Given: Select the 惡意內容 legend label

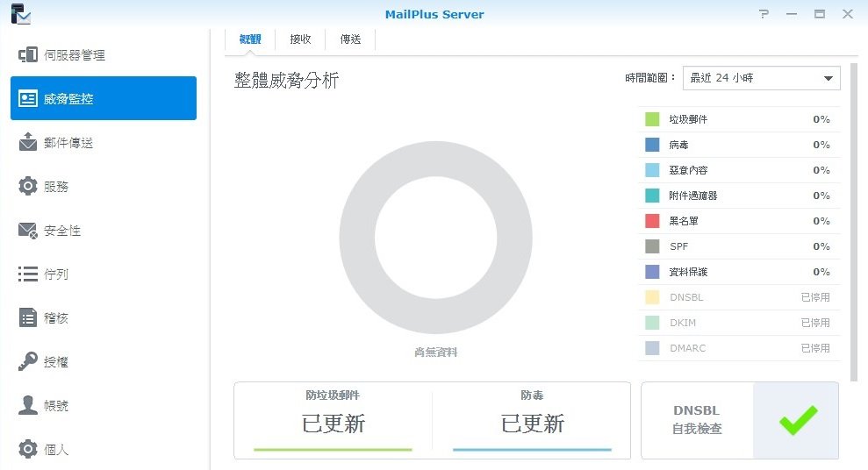Looking at the screenshot, I should tap(688, 170).
